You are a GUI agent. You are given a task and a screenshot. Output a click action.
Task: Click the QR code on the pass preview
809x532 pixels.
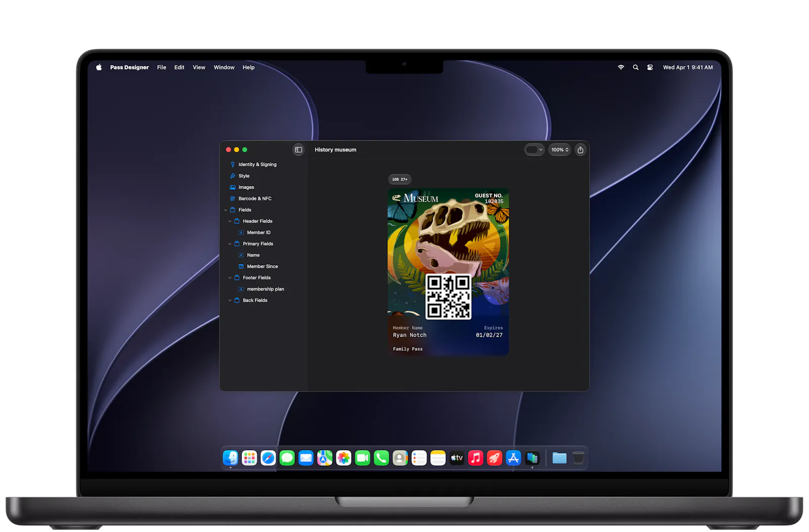[448, 297]
